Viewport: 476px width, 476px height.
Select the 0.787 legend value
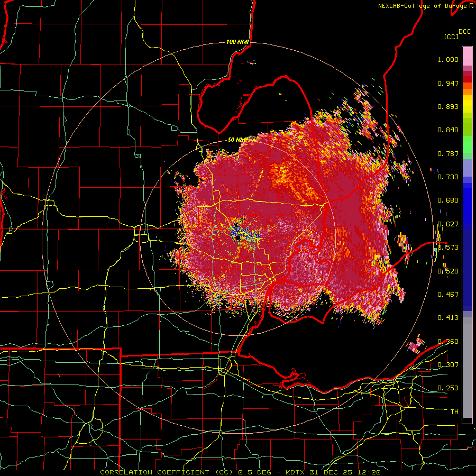click(x=448, y=153)
